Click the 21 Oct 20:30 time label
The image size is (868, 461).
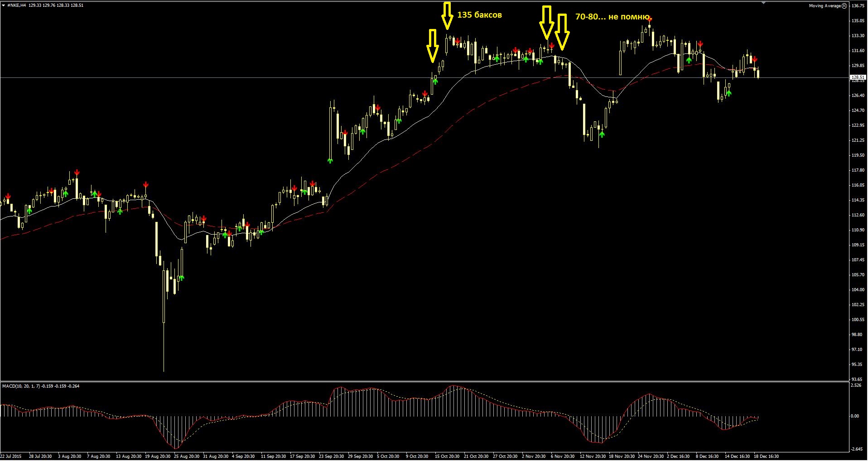(476, 456)
